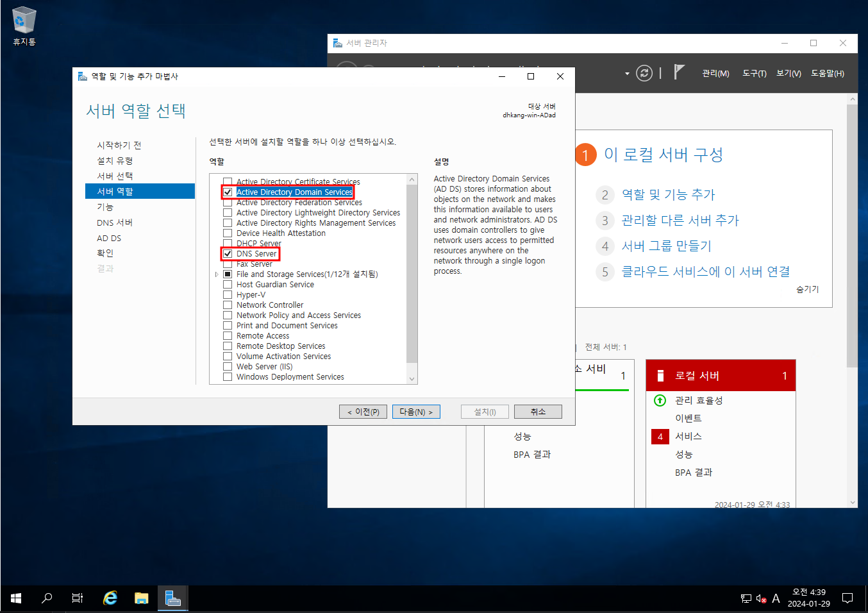Check Device Health Attestation role
This screenshot has width=868, height=613.
pyautogui.click(x=228, y=233)
